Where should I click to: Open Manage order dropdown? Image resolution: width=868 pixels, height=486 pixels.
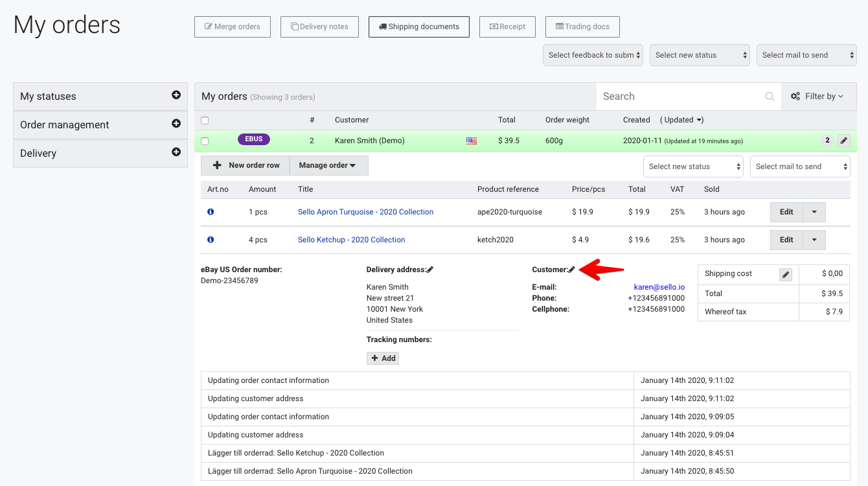pyautogui.click(x=328, y=165)
